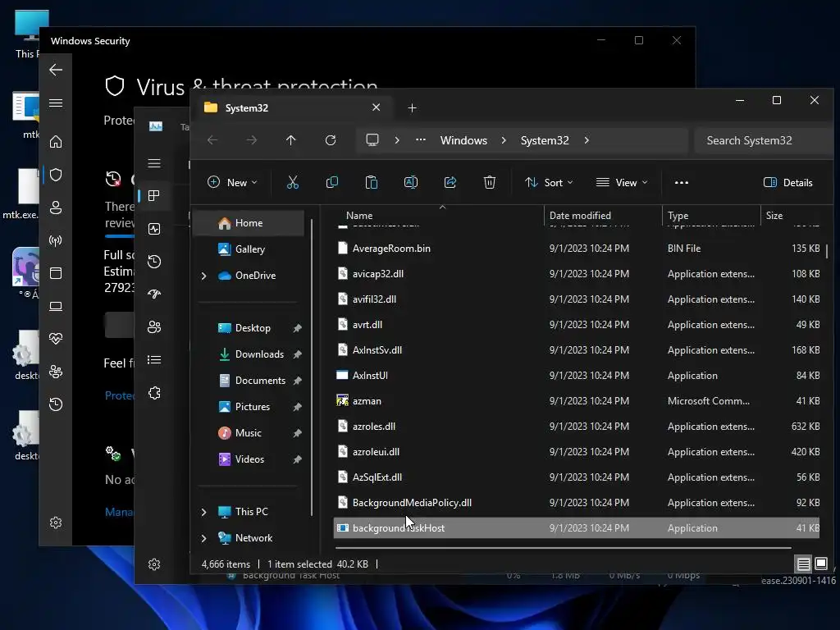Select the AverageRoom.bin file

[x=577, y=249]
